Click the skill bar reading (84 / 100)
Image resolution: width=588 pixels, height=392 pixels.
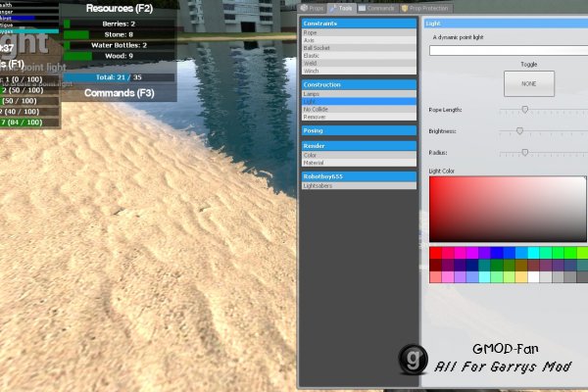point(29,122)
